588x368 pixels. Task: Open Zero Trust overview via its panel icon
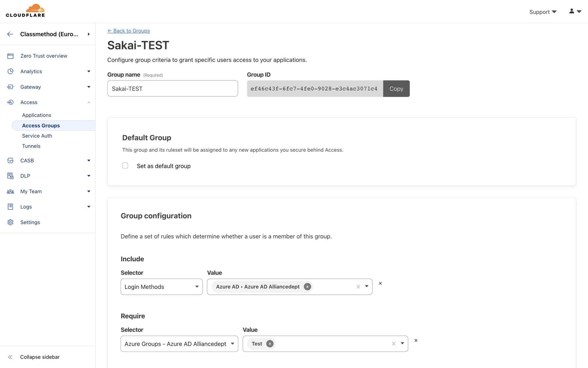point(10,56)
